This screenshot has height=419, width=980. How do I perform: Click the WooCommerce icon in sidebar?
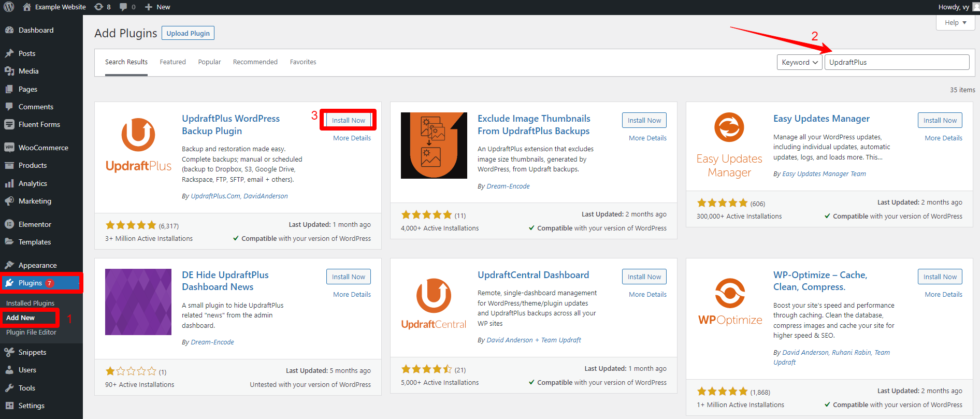(9, 148)
